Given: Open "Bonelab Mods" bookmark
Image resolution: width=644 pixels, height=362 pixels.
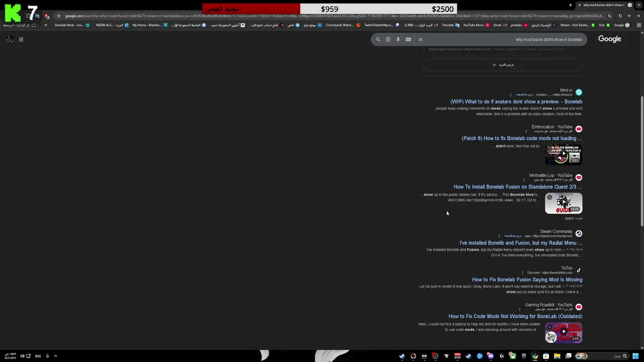Looking at the screenshot, I should coord(72,25).
